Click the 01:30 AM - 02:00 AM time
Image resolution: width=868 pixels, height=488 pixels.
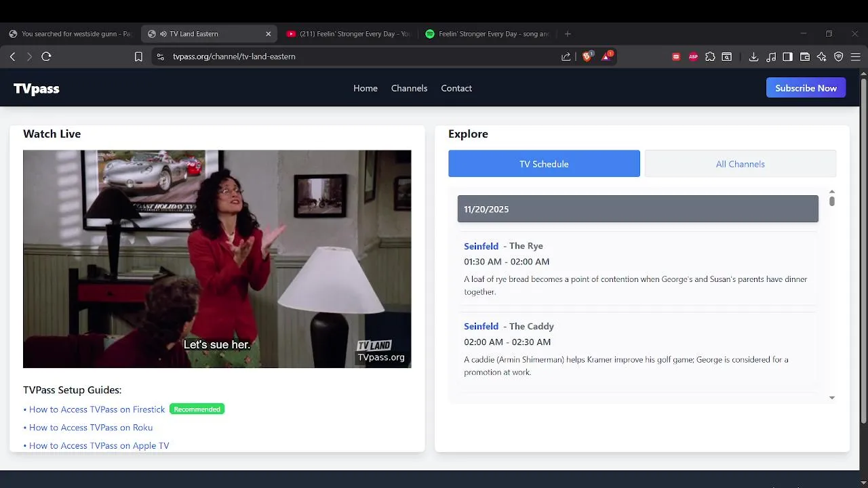[x=507, y=262]
